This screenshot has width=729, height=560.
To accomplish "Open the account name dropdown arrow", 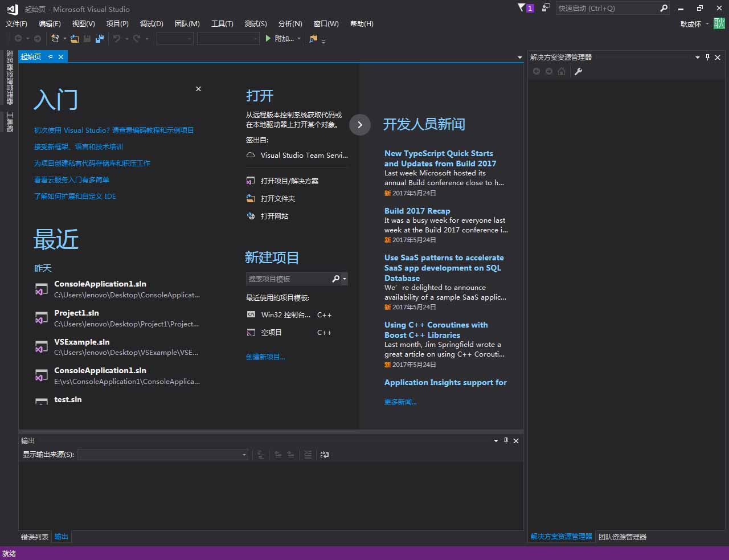I will click(x=707, y=23).
